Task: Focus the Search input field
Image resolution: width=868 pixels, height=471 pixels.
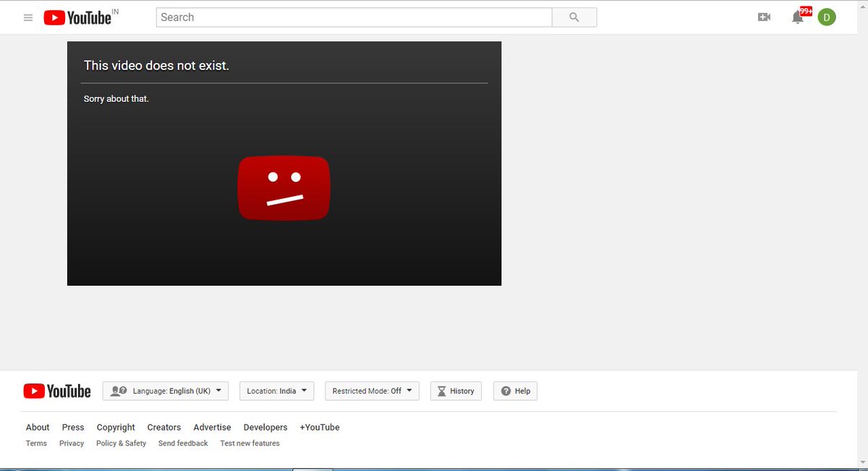Action: click(x=354, y=17)
